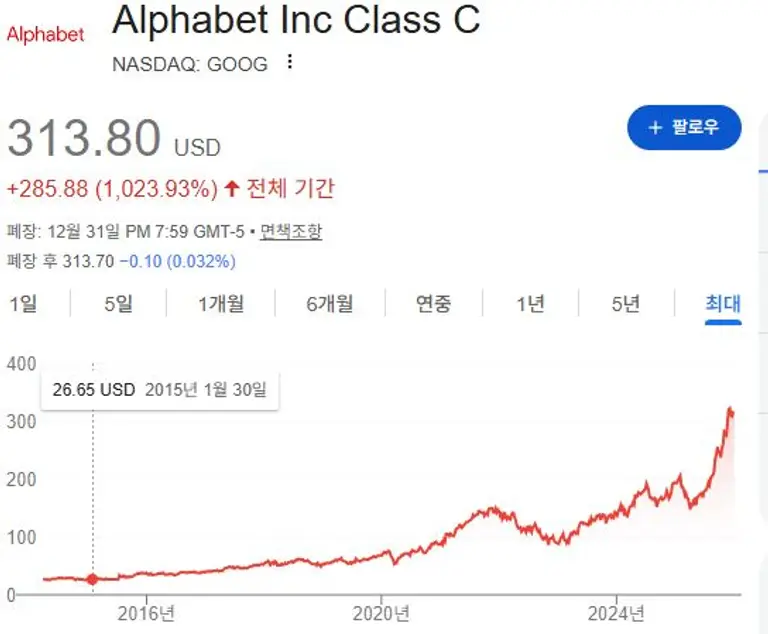Switch to the 1일 range tab
The width and height of the screenshot is (768, 634).
pos(23,303)
